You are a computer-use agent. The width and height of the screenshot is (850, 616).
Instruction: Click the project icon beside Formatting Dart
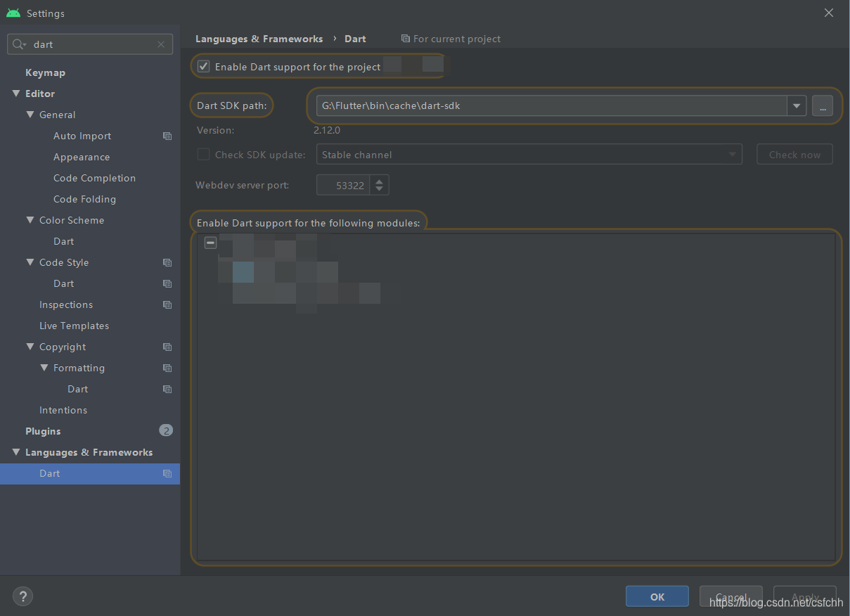[x=167, y=389]
